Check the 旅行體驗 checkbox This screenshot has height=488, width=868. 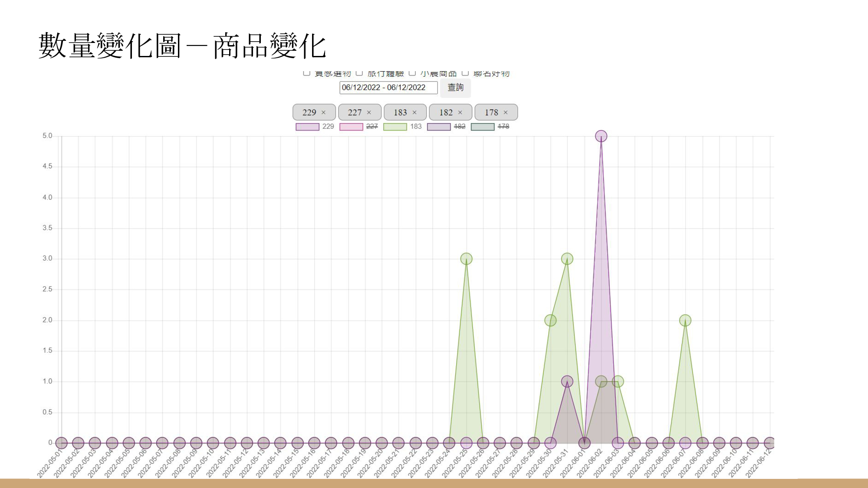point(359,74)
